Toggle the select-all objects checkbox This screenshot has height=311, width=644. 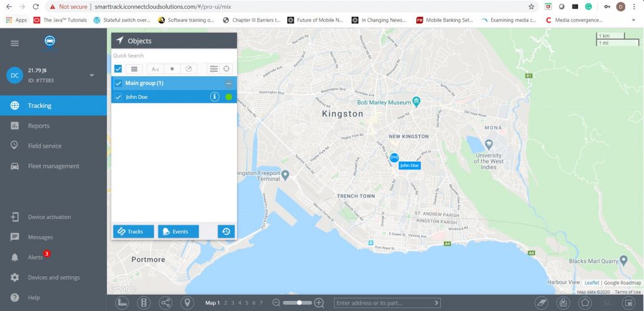pos(118,69)
